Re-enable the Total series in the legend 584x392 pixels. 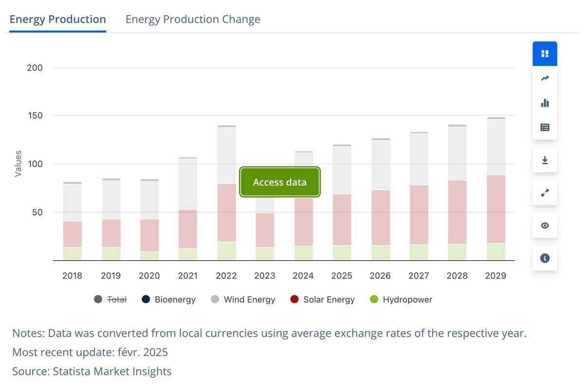[x=110, y=299]
